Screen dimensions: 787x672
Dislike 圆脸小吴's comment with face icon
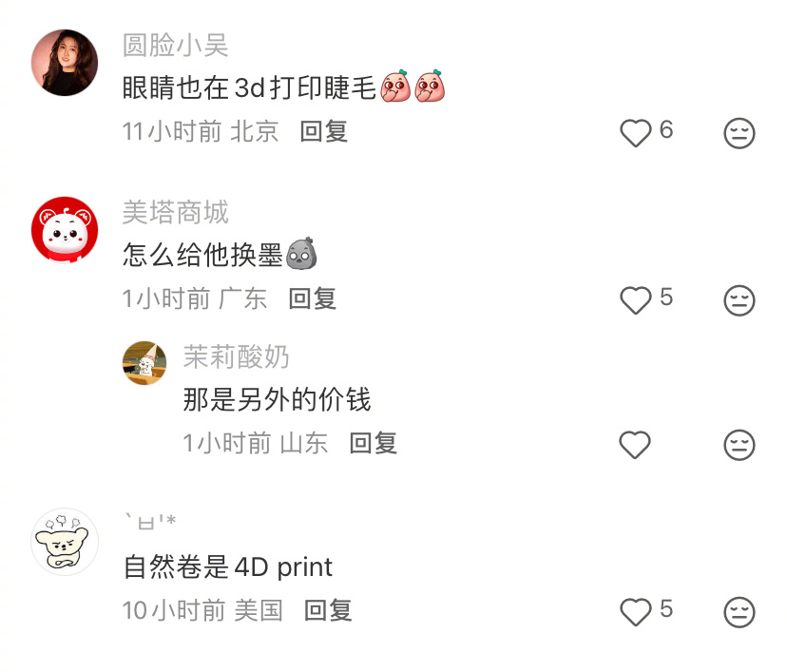(739, 133)
